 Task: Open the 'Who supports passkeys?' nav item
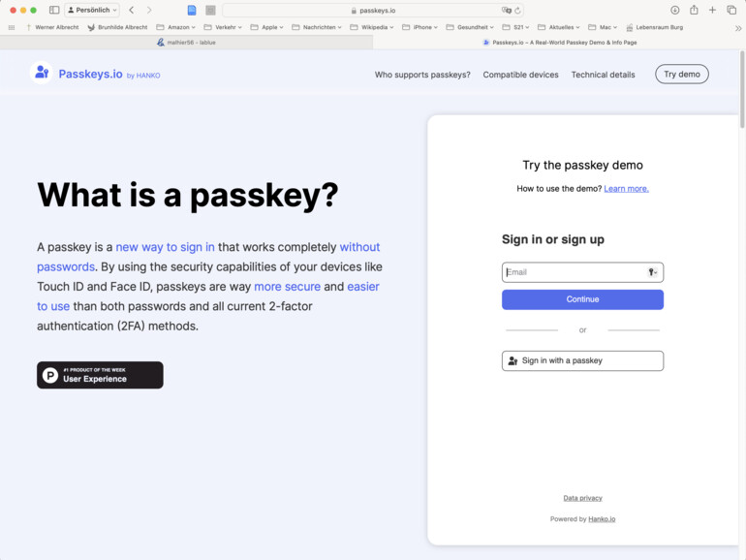tap(422, 75)
